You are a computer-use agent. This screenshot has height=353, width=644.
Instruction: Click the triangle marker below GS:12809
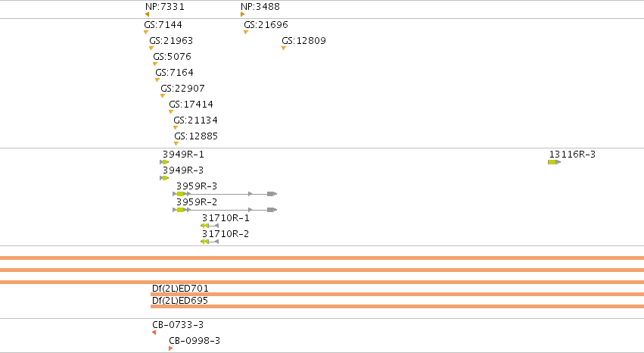pos(283,48)
